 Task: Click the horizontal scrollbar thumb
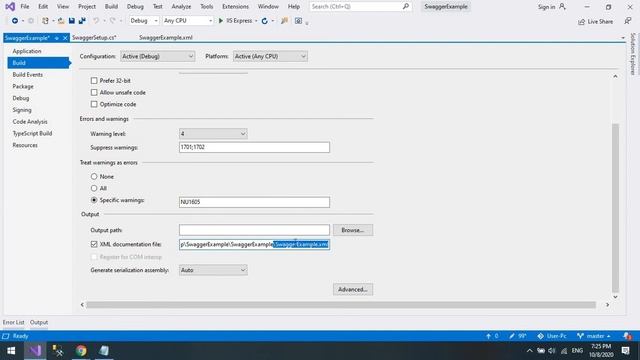(x=341, y=305)
